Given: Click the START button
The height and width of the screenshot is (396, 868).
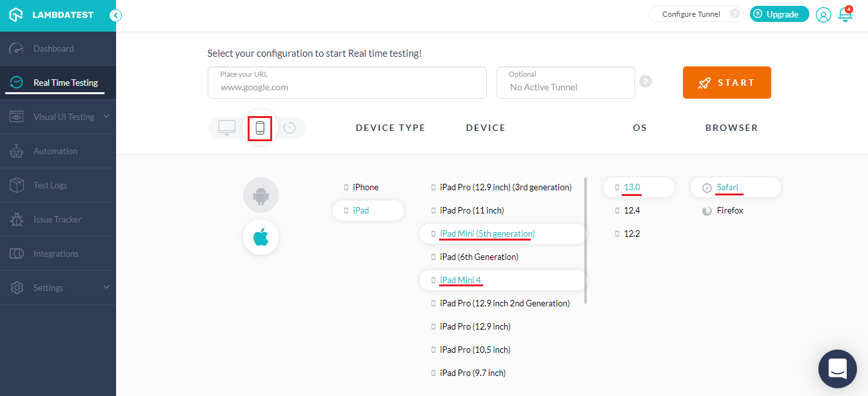Looking at the screenshot, I should [726, 83].
